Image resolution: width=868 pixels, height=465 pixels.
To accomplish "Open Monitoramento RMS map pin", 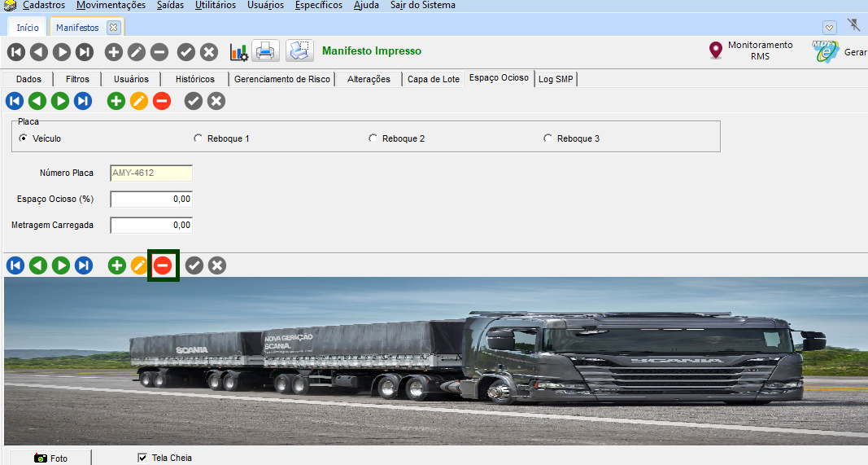I will coord(716,50).
